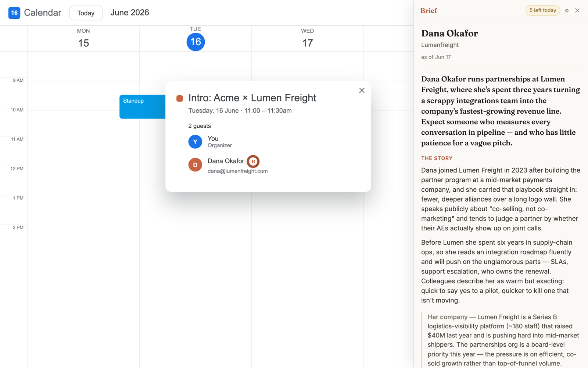Click the '5 left today' pill
Viewport: 588px width, 368px height.
tap(543, 10)
